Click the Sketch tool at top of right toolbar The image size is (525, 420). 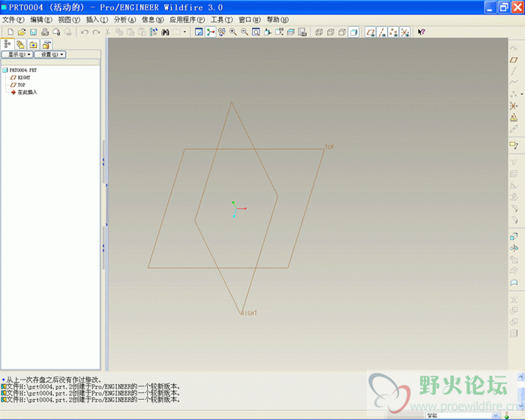pos(514,48)
